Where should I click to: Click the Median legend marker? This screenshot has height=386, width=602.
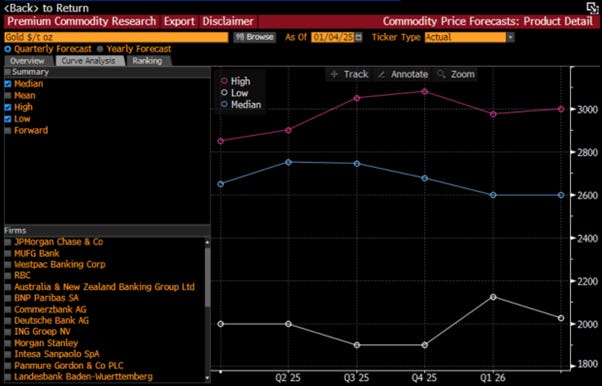point(224,104)
